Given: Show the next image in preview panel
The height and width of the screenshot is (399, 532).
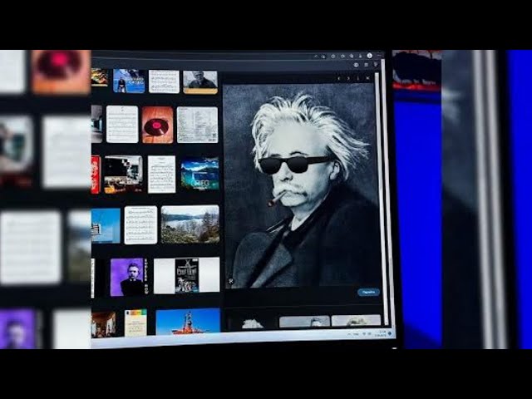Looking at the screenshot, I should 348,78.
